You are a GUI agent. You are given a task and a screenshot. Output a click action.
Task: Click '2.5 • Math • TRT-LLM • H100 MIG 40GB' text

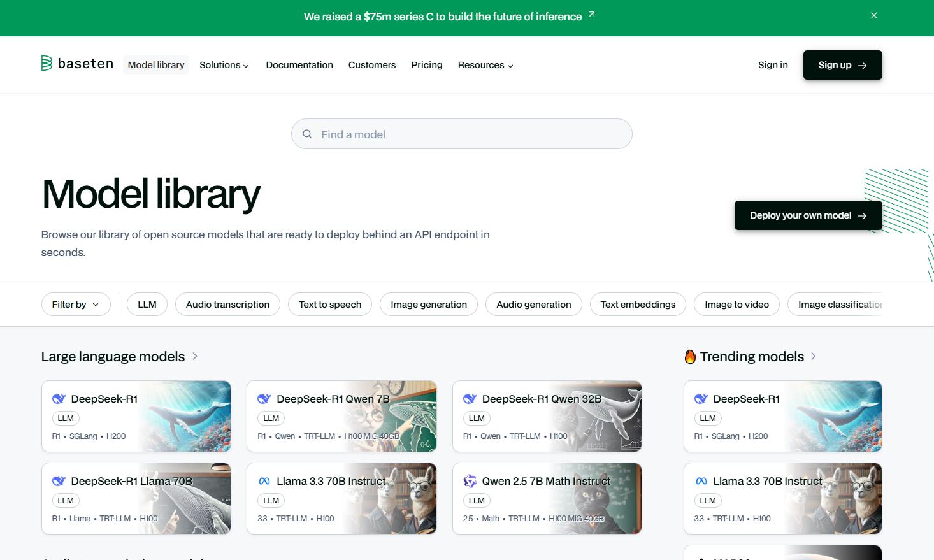pos(533,519)
